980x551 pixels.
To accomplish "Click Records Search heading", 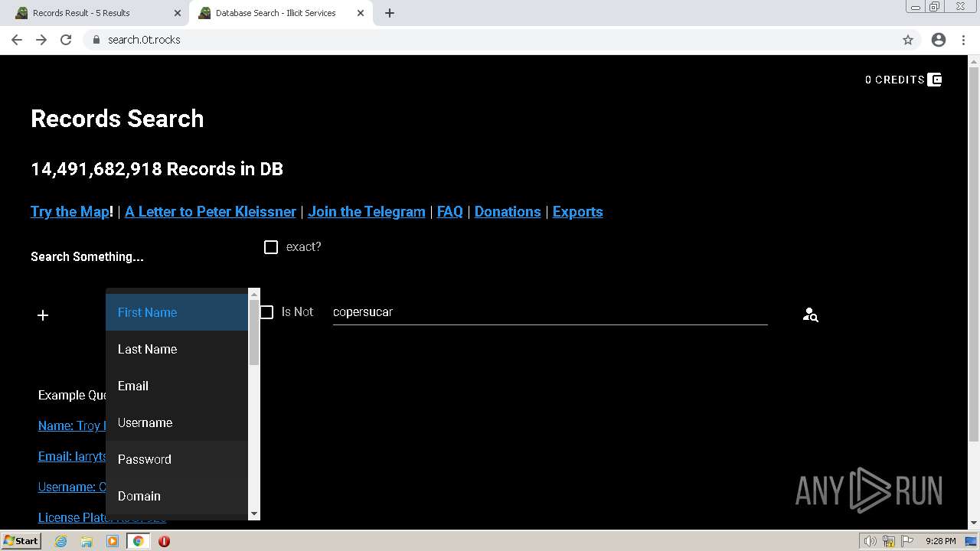I will pyautogui.click(x=117, y=119).
